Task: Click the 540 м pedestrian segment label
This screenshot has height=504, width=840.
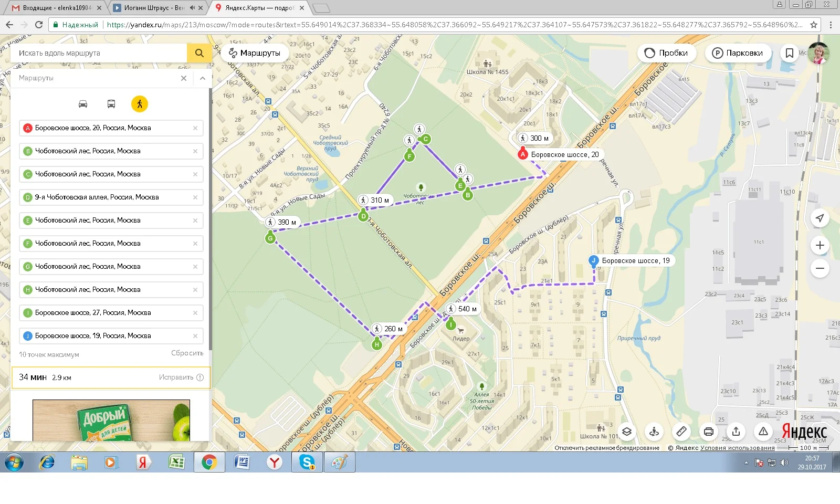Action: tap(462, 309)
